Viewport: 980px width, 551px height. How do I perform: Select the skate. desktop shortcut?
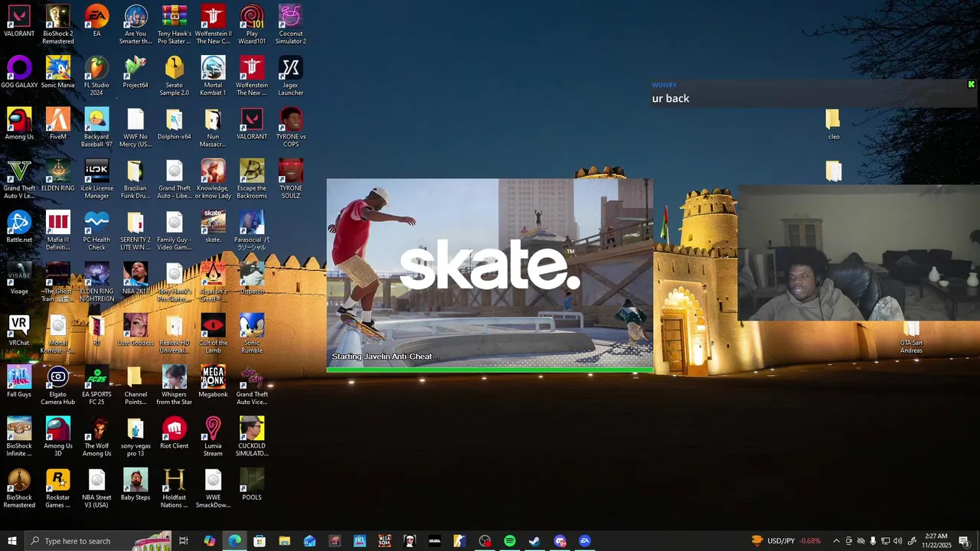[213, 227]
